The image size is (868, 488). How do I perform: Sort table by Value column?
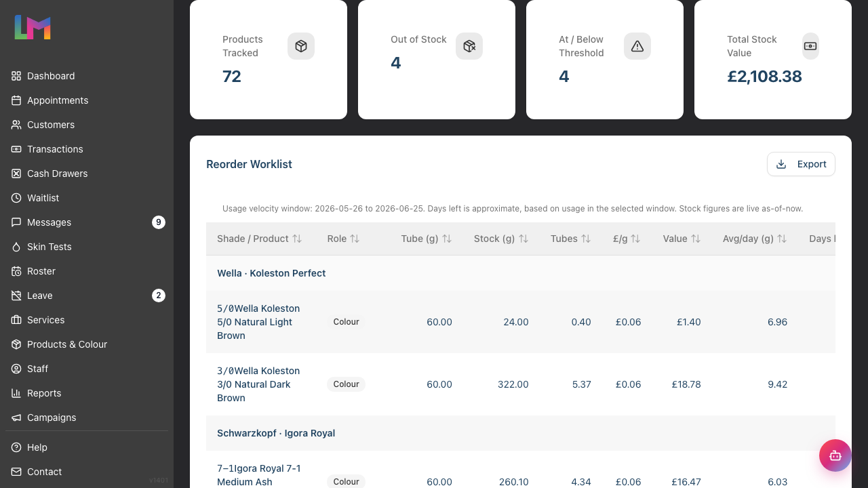tap(682, 239)
